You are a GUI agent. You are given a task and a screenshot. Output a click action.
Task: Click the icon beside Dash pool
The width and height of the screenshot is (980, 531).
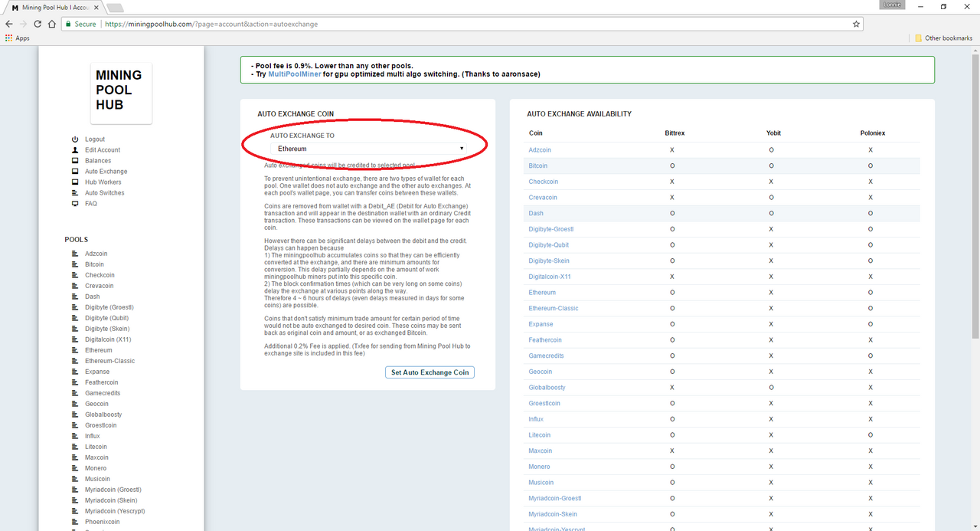(75, 297)
